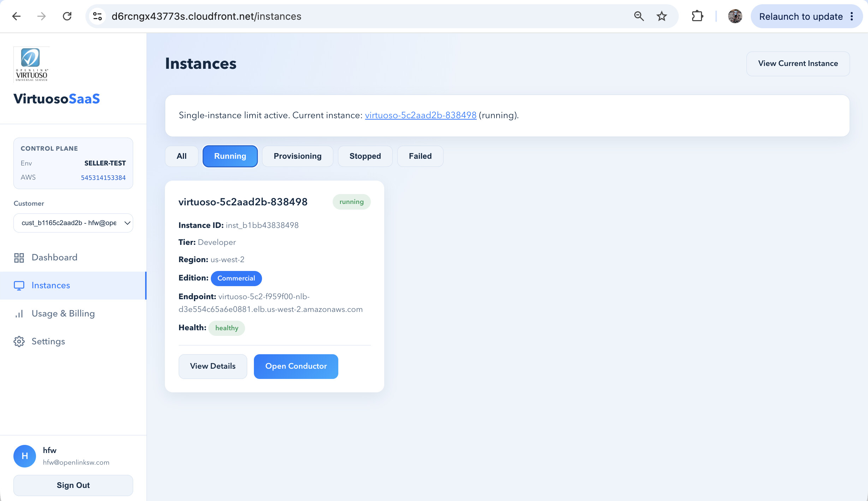
Task: Click the Sign Out button
Action: coord(73,485)
